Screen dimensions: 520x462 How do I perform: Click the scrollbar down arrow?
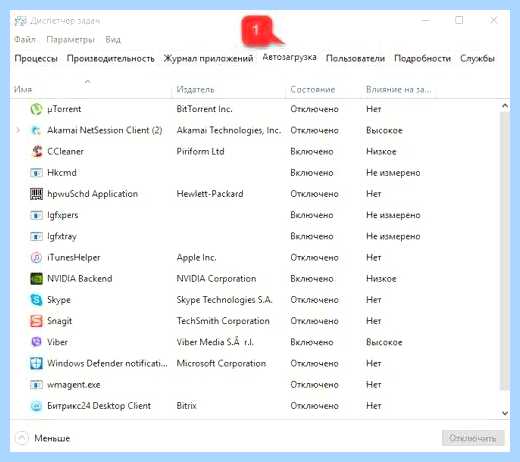tap(505, 413)
